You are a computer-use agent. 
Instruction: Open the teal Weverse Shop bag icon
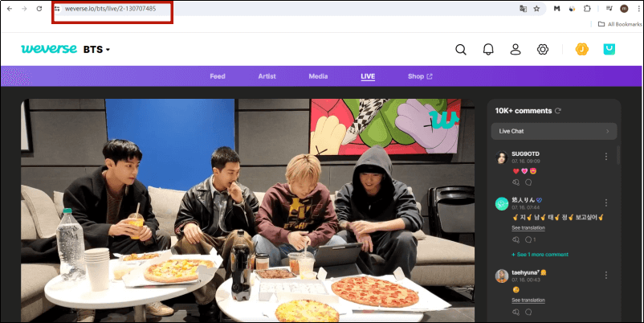pos(609,49)
